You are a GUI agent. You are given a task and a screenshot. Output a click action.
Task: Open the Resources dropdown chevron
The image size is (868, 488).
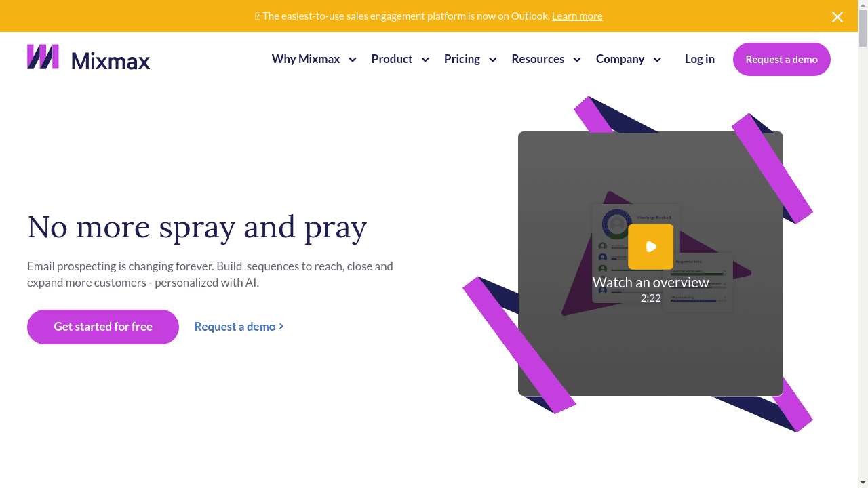tap(576, 60)
